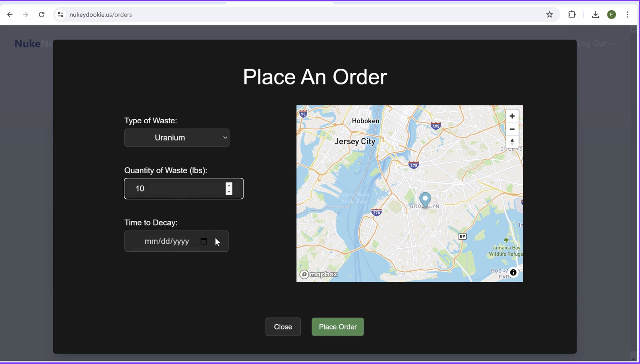
Task: Open site information icon in address bar
Action: click(x=60, y=15)
